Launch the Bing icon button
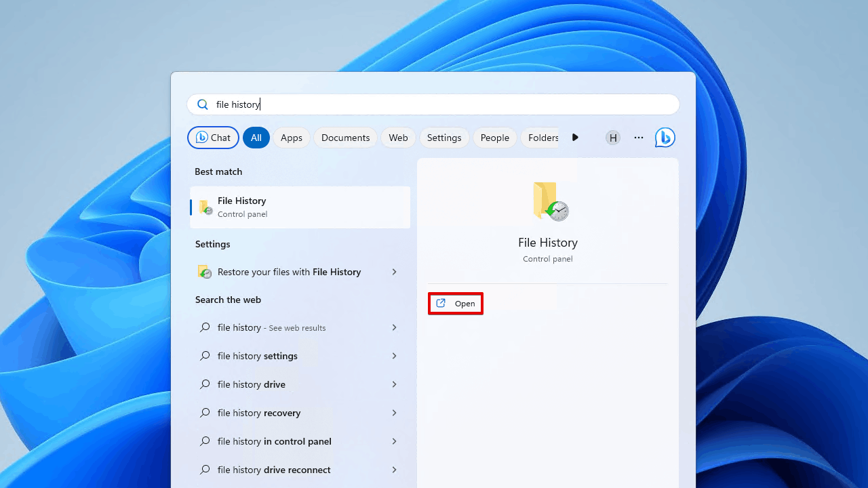Viewport: 868px width, 488px height. [x=665, y=138]
